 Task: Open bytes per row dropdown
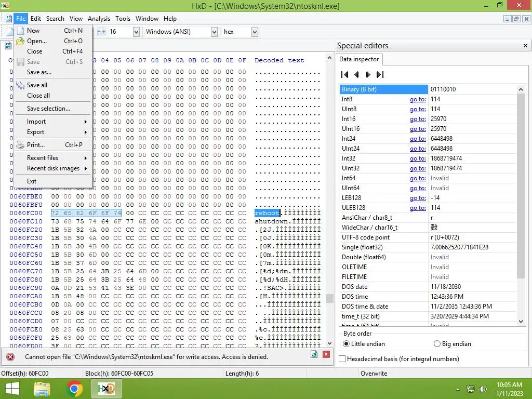(x=136, y=32)
